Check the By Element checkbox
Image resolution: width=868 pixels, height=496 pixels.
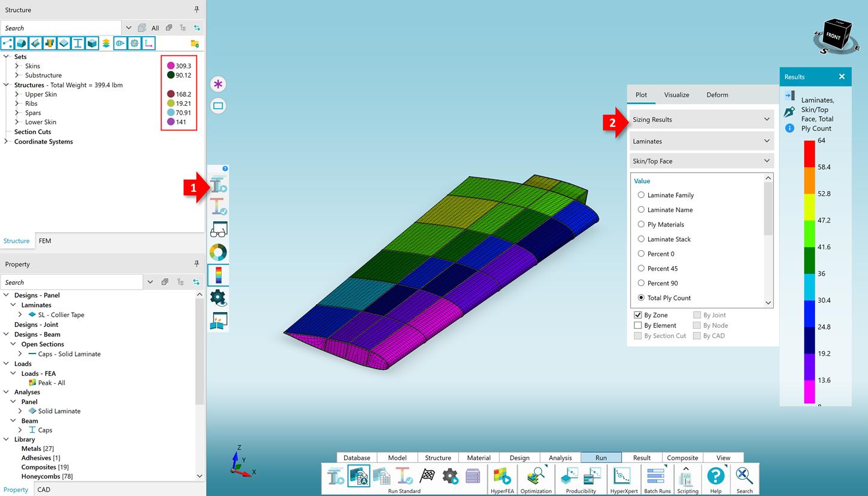(x=638, y=325)
